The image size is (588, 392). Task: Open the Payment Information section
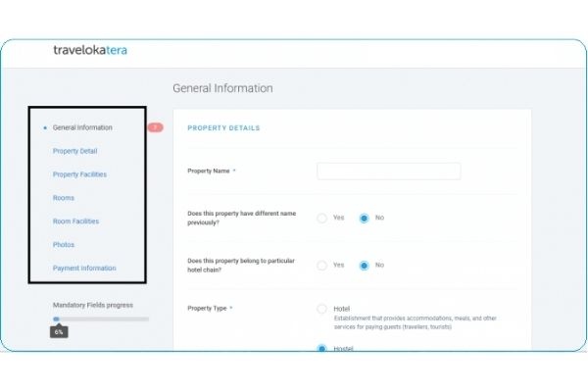click(x=84, y=269)
